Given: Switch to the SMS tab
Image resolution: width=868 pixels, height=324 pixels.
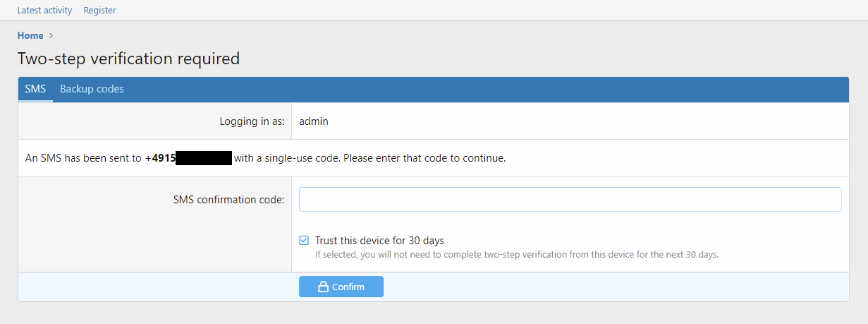Looking at the screenshot, I should click(35, 89).
